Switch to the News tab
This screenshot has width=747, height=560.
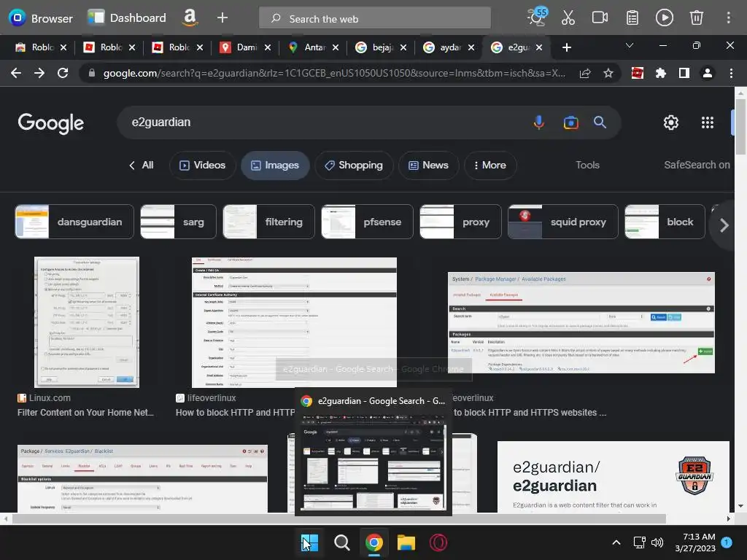tap(428, 166)
